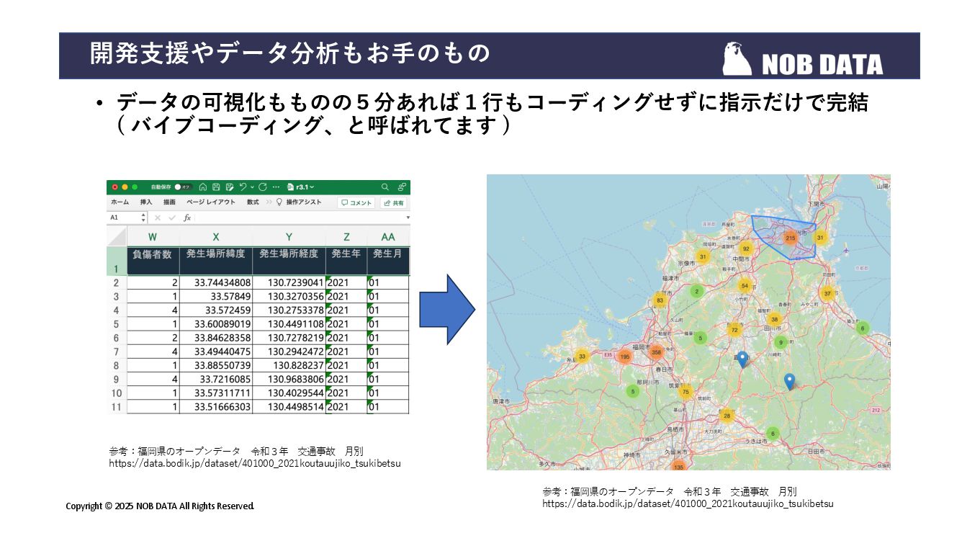Click the collaboration people icon in title bar
The height and width of the screenshot is (551, 980).
pyautogui.click(x=402, y=187)
